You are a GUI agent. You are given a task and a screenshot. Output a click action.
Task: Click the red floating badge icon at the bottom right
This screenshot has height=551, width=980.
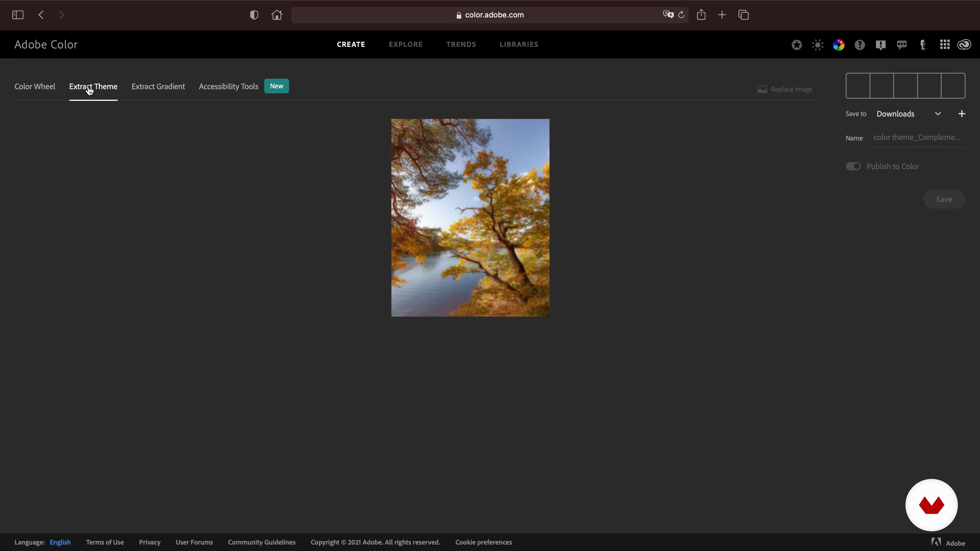[931, 505]
